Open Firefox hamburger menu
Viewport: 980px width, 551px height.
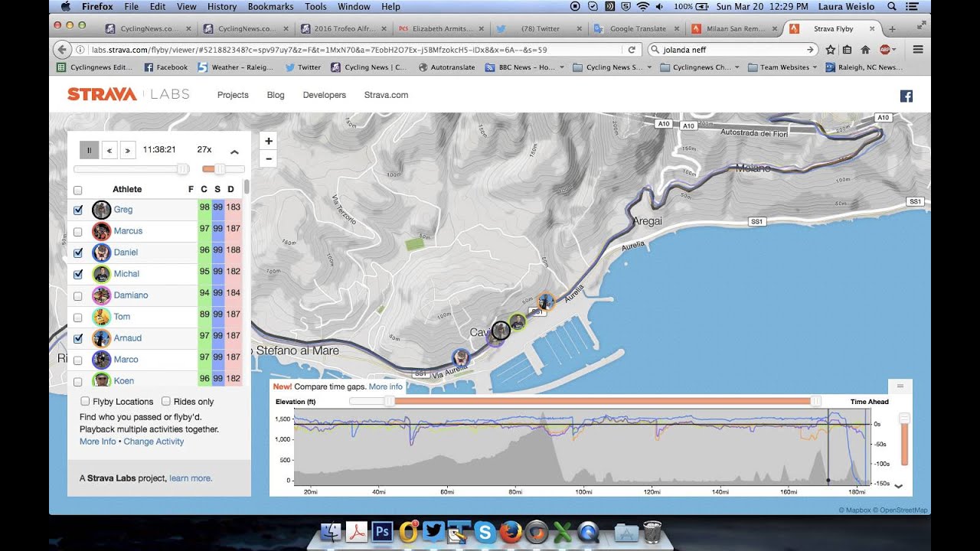918,50
